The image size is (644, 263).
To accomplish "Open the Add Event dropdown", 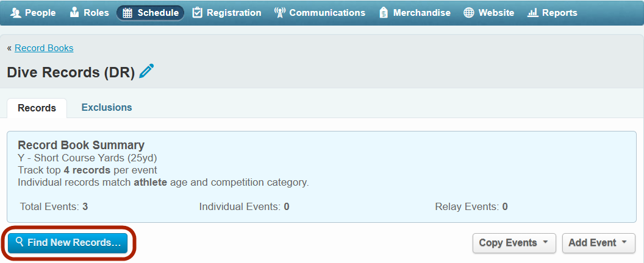I will [598, 243].
